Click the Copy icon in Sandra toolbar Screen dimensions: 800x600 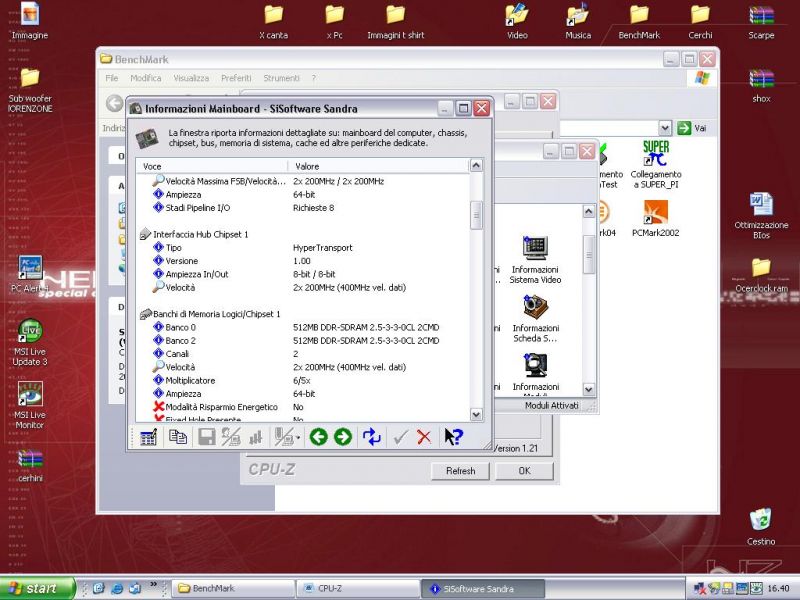pos(178,437)
